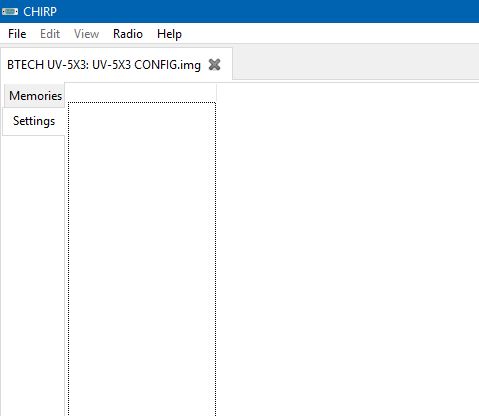Open the Help menu
Image resolution: width=479 pixels, height=416 pixels.
(x=169, y=34)
